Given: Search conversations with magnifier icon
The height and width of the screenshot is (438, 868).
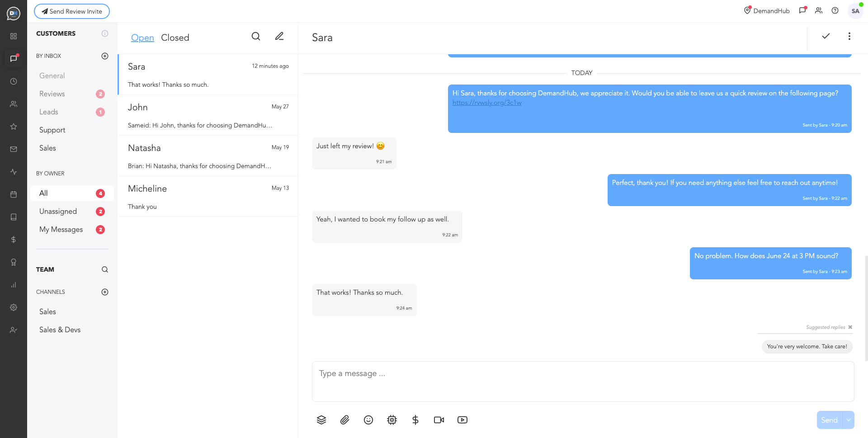Looking at the screenshot, I should [256, 37].
